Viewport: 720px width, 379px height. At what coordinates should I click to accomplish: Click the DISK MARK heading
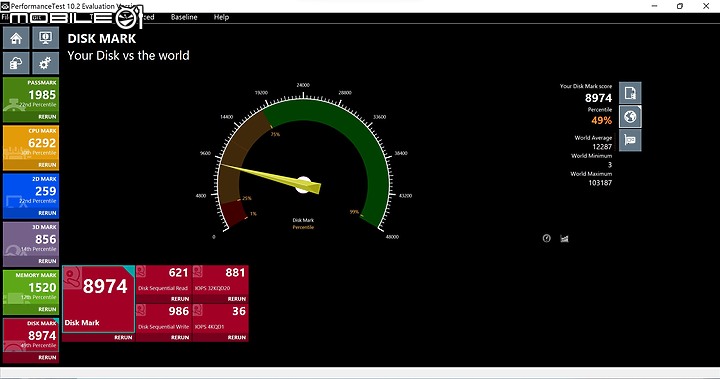click(x=102, y=39)
